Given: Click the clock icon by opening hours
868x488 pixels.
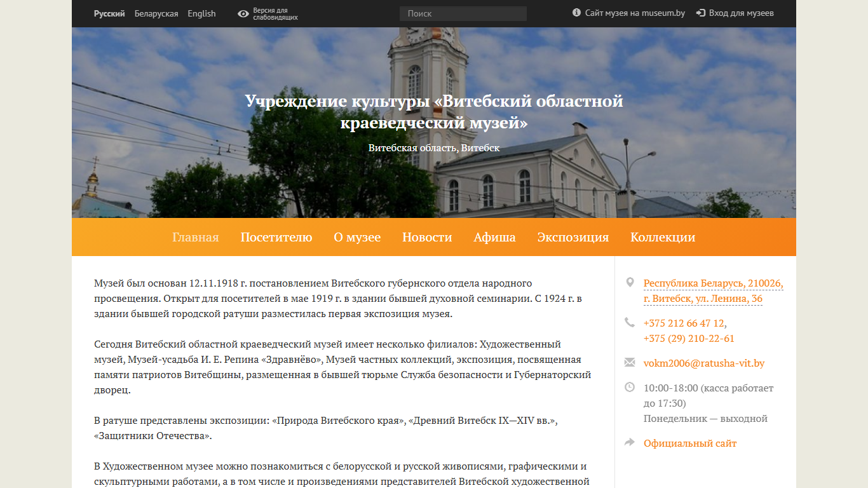Looking at the screenshot, I should tap(630, 386).
